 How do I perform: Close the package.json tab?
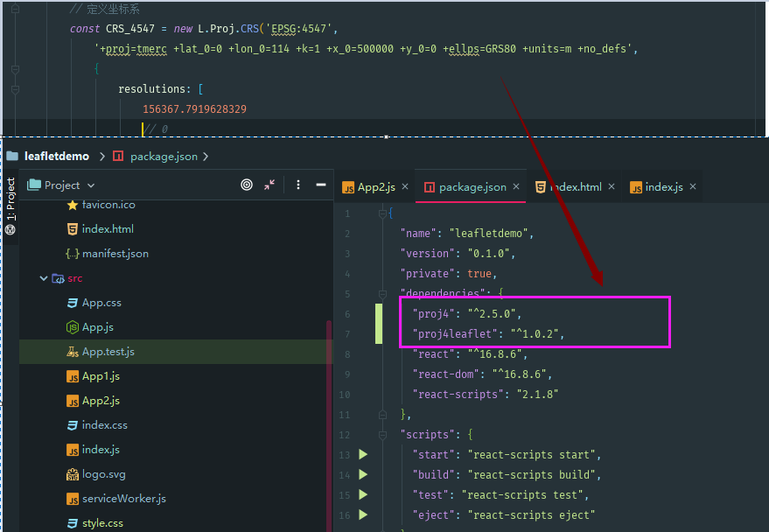(516, 187)
